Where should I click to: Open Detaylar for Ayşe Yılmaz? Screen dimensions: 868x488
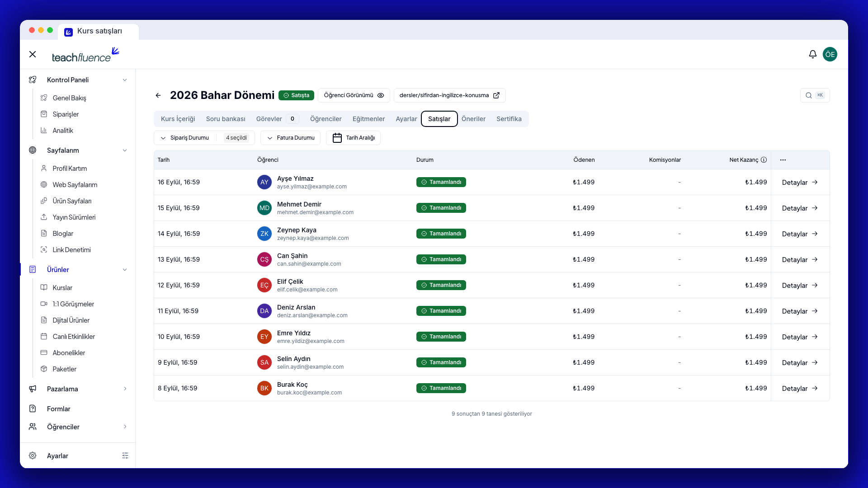coord(800,183)
